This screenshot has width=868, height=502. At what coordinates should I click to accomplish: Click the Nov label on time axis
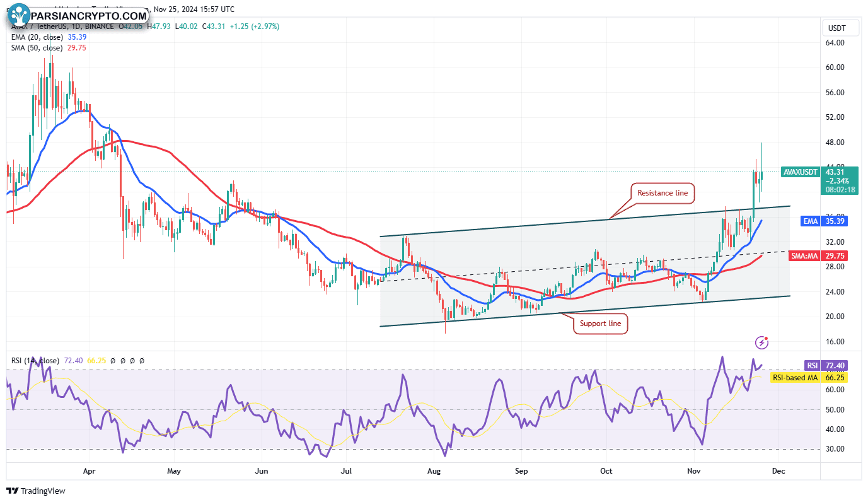pos(694,470)
